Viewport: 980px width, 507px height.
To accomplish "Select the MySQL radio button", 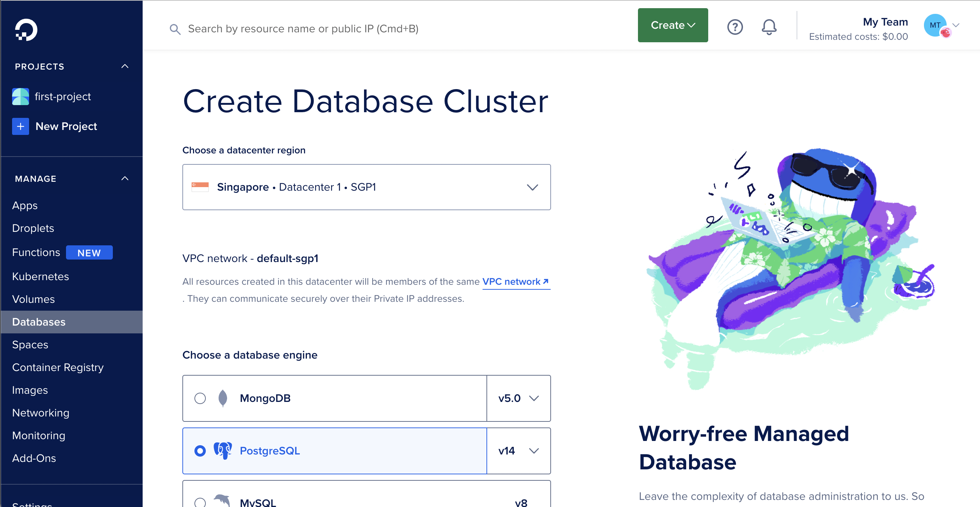I will click(x=200, y=502).
